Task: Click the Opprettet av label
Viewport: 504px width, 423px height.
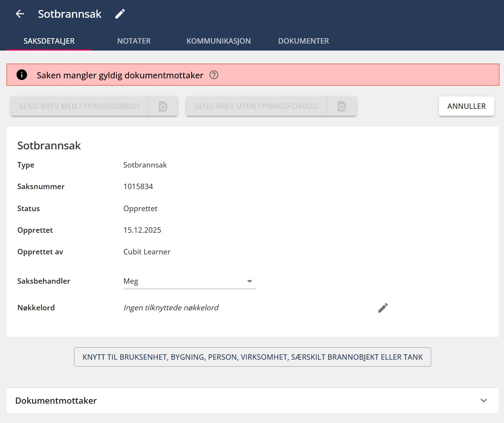Action: pos(40,252)
